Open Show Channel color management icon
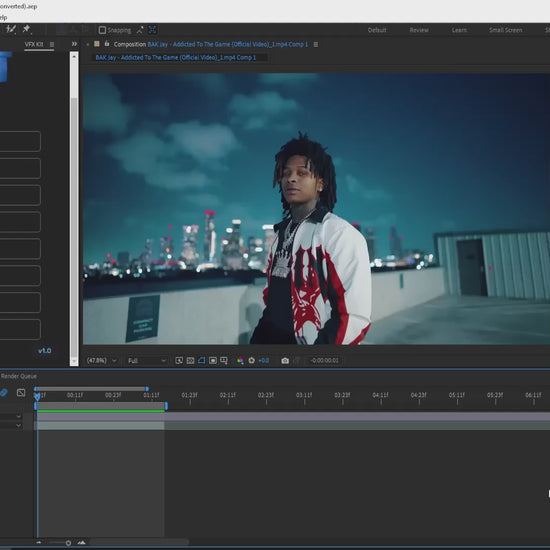This screenshot has width=550, height=550. coord(240,361)
